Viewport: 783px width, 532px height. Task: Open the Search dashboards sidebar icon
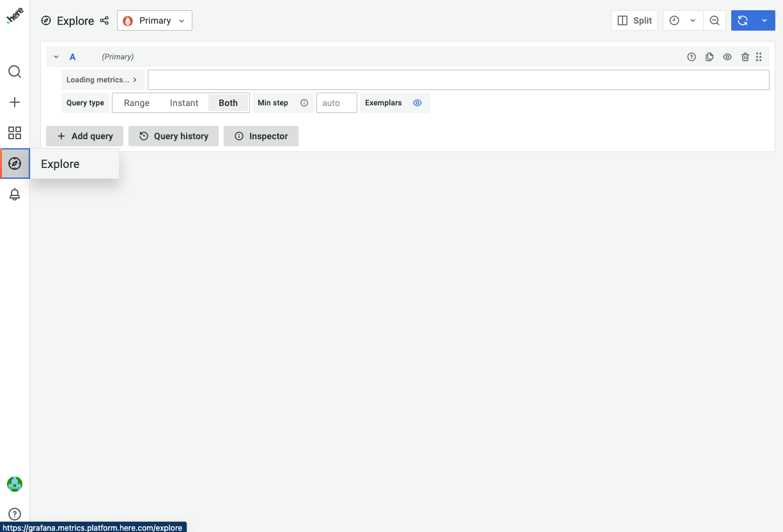pos(15,72)
